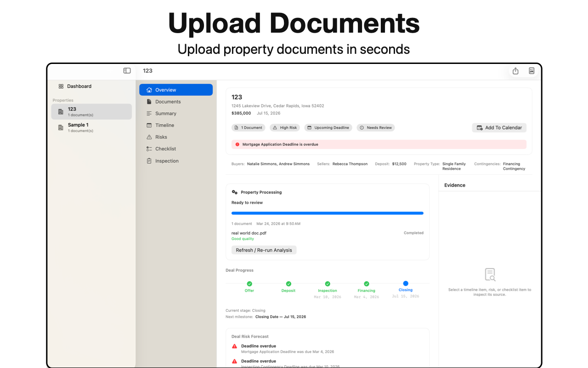Toggle the sidebar visibility icon
The height and width of the screenshot is (368, 588).
[127, 70]
